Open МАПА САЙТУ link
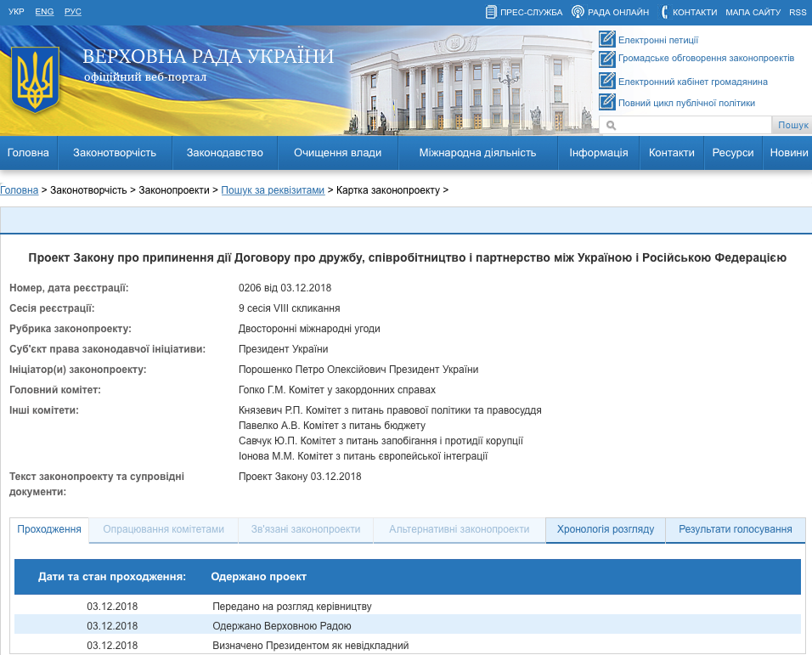Image resolution: width=812 pixels, height=655 pixels. 753,12
